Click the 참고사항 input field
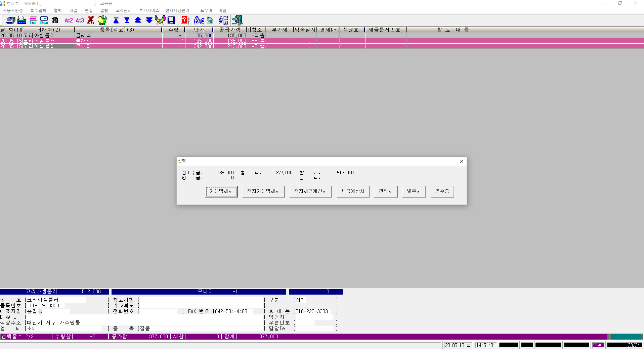This screenshot has width=644, height=349. coord(202,300)
